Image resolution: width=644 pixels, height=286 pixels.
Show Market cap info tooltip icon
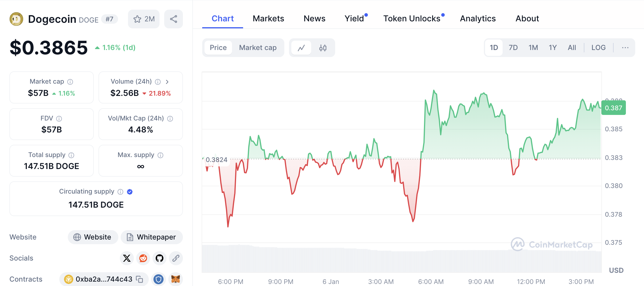[70, 82]
